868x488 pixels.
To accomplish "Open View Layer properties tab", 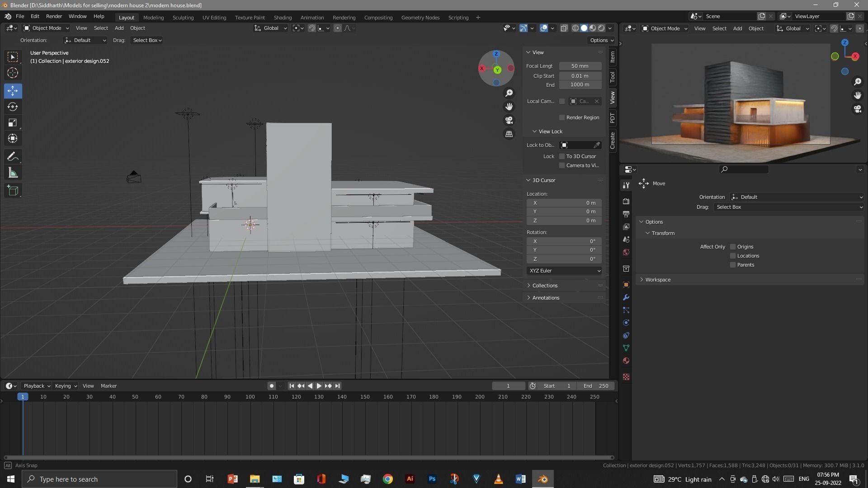I will coord(626,226).
